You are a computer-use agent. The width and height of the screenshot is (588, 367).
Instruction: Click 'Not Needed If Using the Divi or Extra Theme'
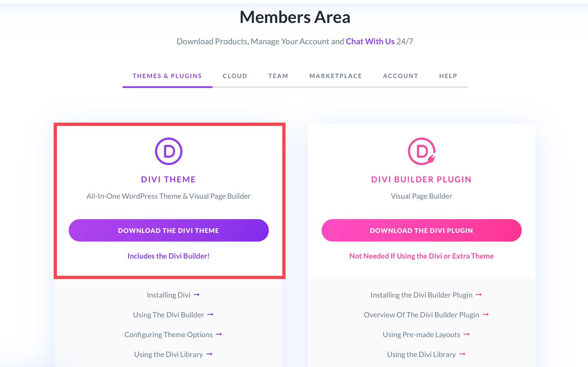point(421,256)
